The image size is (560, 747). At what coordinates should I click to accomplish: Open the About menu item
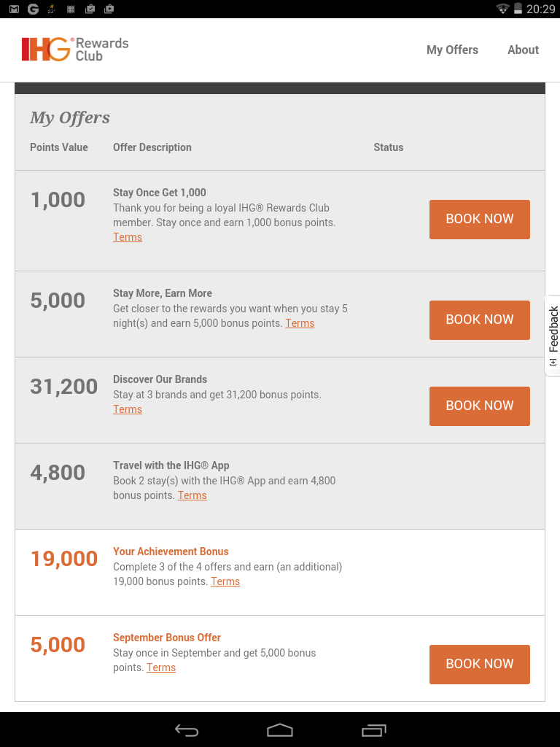tap(523, 50)
